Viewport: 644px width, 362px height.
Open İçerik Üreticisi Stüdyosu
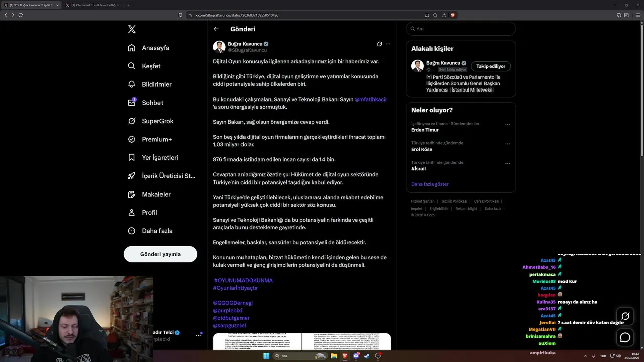162,176
